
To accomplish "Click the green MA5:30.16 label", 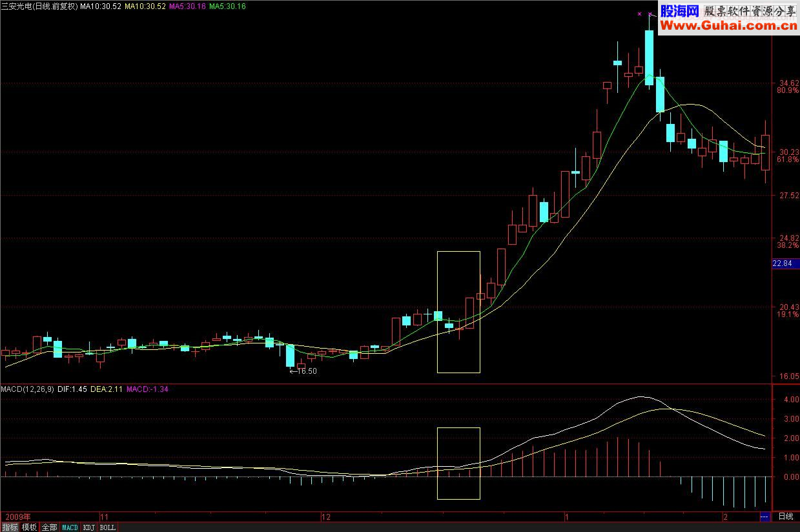I will pyautogui.click(x=227, y=6).
